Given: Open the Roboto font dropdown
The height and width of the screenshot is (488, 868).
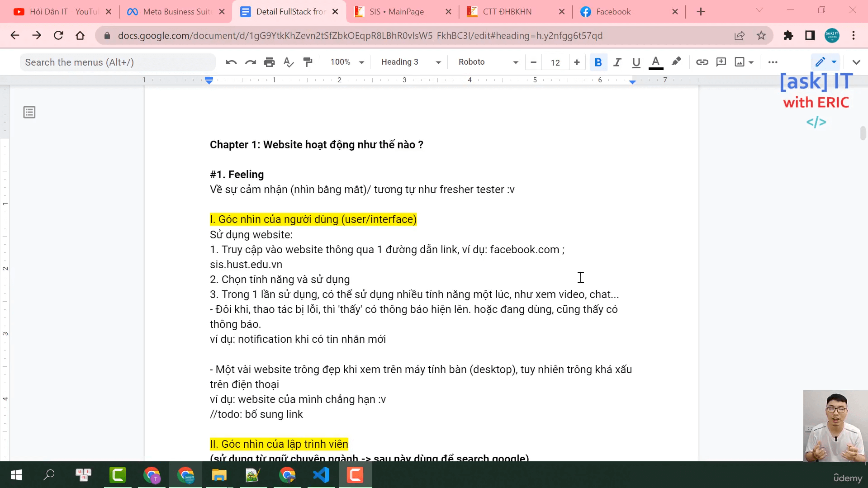Looking at the screenshot, I should pyautogui.click(x=488, y=62).
